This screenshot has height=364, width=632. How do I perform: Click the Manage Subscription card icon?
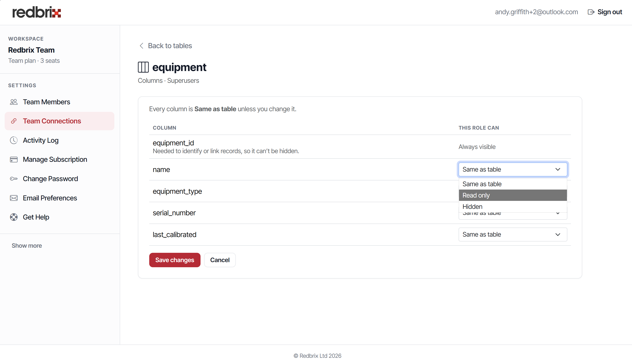(x=14, y=160)
